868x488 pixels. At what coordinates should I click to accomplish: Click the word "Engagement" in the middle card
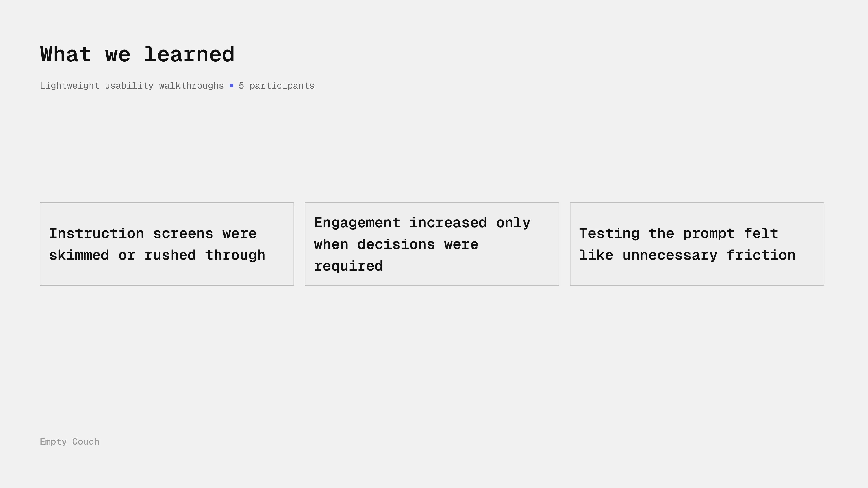pos(357,223)
